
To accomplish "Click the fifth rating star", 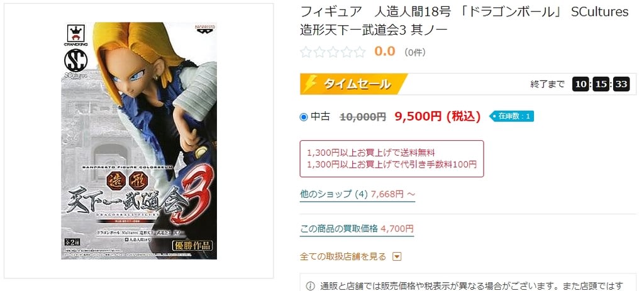I will point(360,52).
